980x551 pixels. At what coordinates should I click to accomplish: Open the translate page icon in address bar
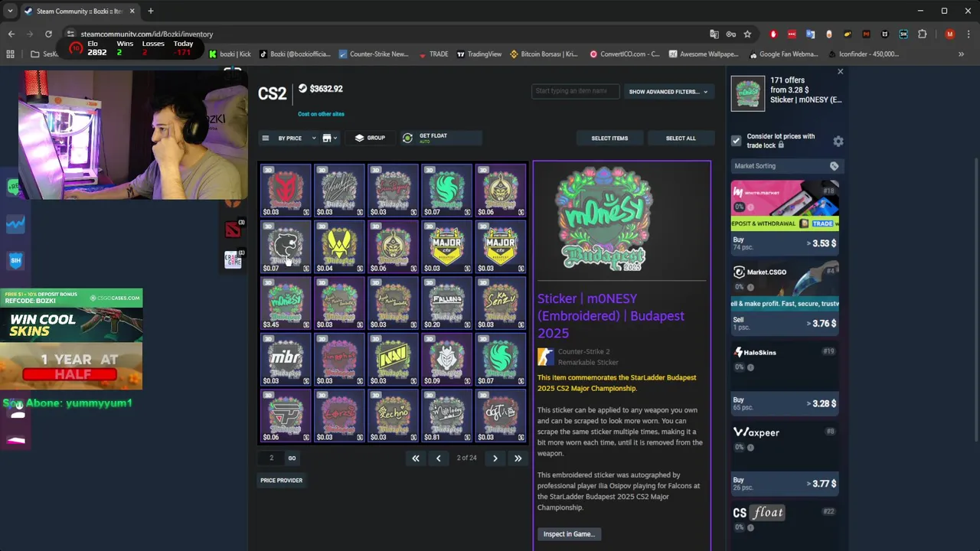(714, 34)
